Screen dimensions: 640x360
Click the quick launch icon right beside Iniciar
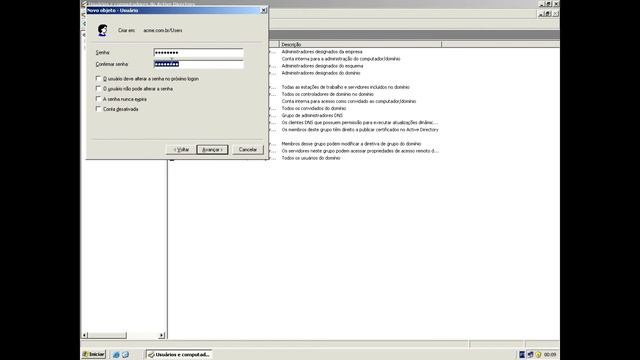[x=116, y=355]
